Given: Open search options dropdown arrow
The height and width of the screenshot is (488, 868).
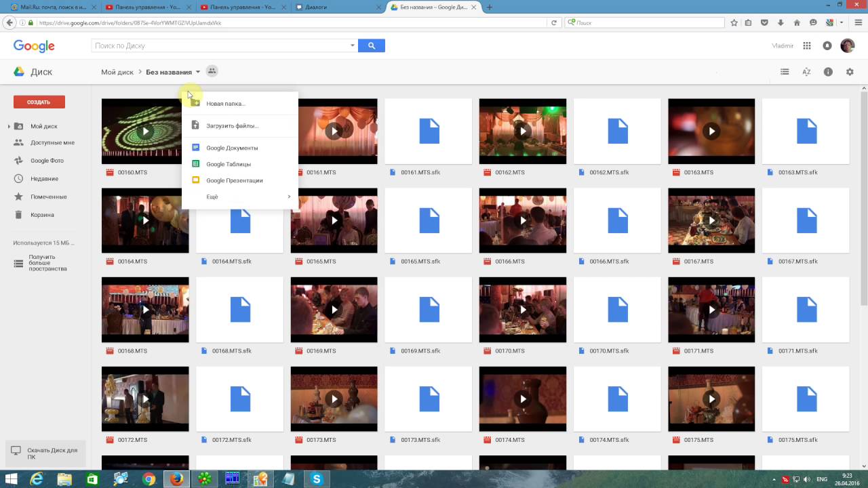Looking at the screenshot, I should coord(352,45).
